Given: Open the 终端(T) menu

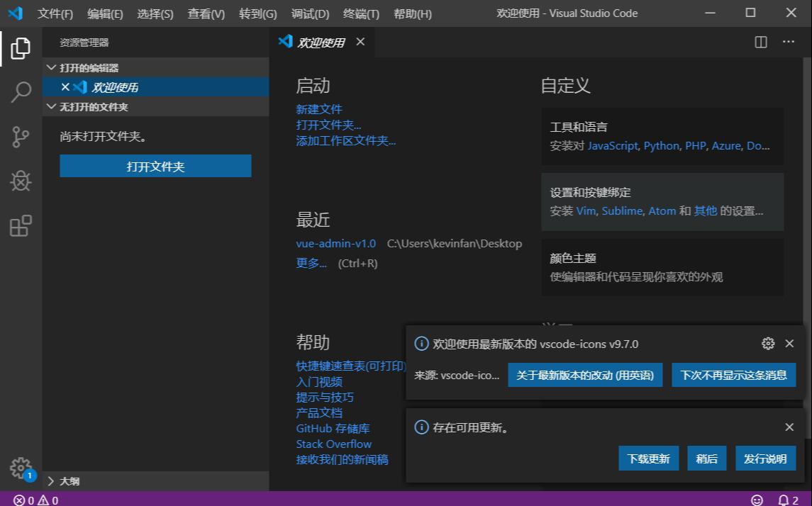Looking at the screenshot, I should point(361,13).
